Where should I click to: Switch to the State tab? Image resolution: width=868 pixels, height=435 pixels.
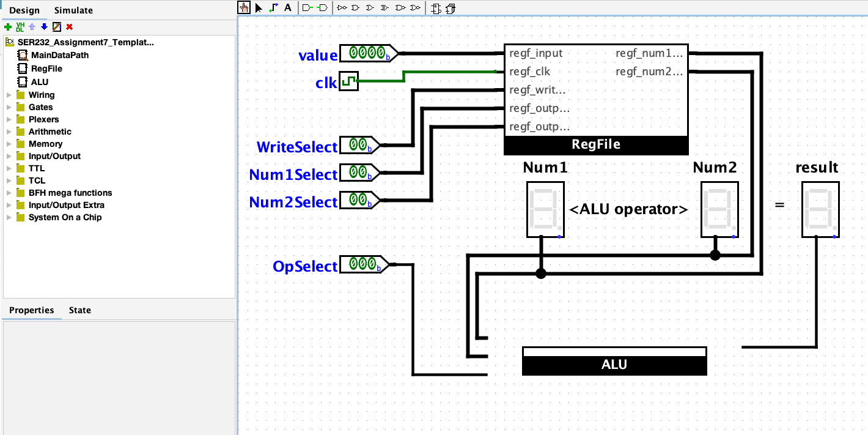coord(79,310)
